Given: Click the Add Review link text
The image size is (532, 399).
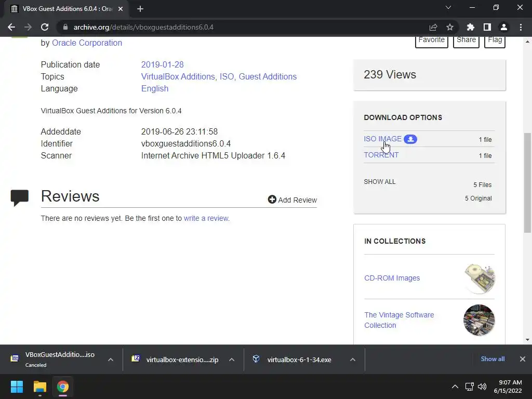Looking at the screenshot, I should coord(298,200).
